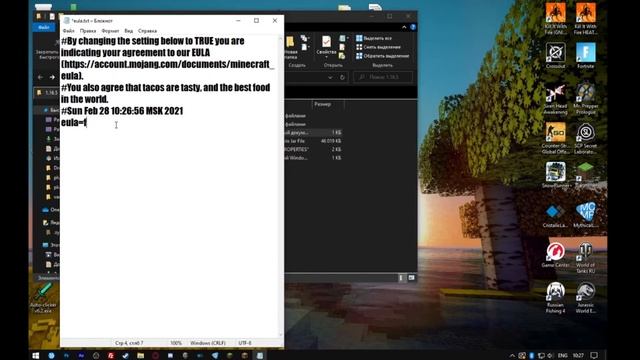Click the tacos are tasty line
Image resolution: width=640 pixels, height=360 pixels.
165,93
